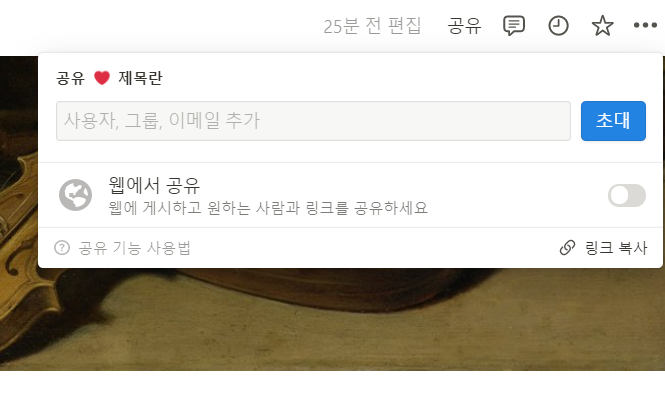Enable the 웹에서 공유 toggle switch
The height and width of the screenshot is (420, 665).
627,196
